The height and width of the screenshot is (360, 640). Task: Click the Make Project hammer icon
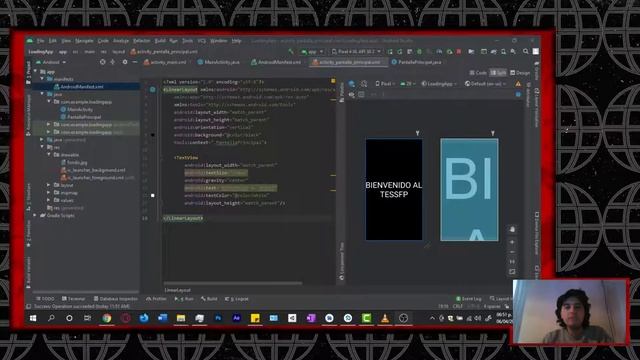tap(291, 52)
